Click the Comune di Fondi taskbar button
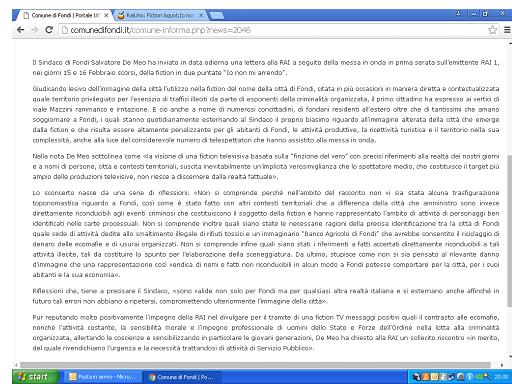The width and height of the screenshot is (512, 384). [182, 377]
